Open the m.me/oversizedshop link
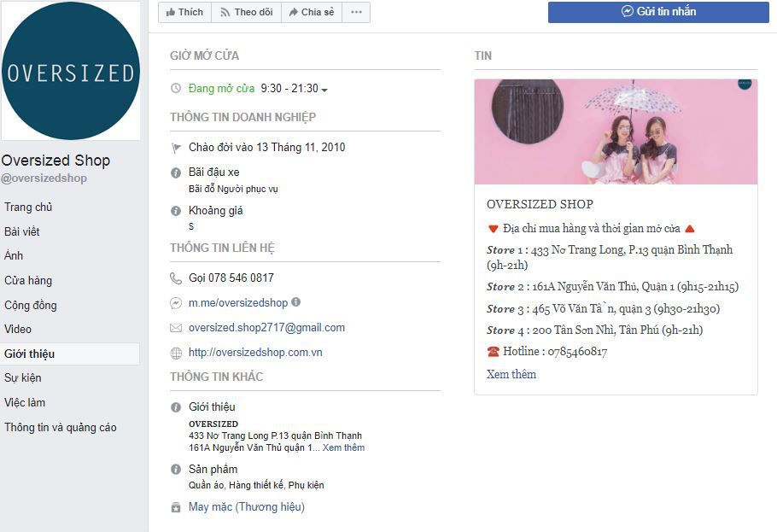This screenshot has height=532, width=777. (x=238, y=303)
